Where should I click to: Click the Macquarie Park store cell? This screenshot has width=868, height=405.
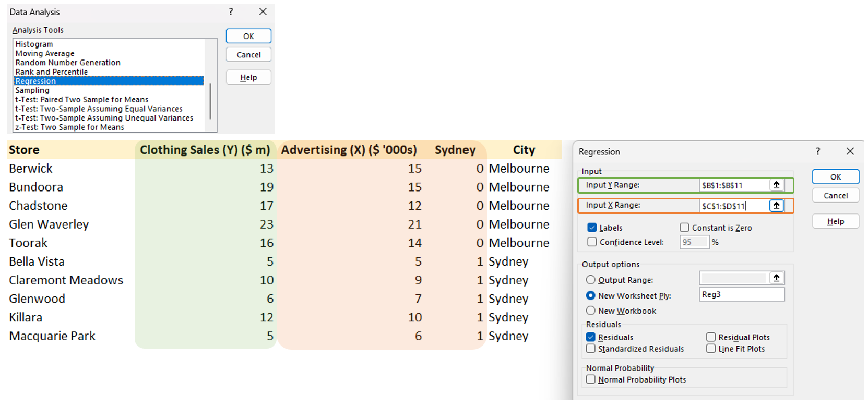point(52,336)
